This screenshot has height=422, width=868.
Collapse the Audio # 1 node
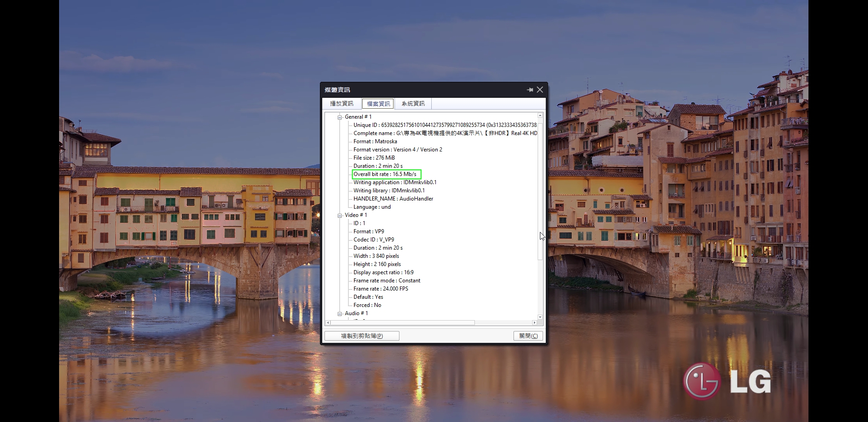339,313
